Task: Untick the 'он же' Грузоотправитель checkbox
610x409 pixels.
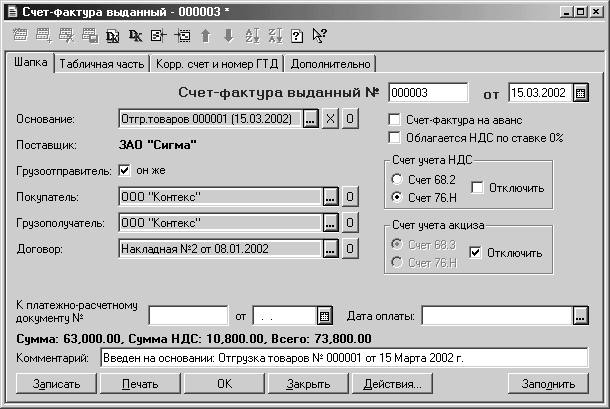Action: pos(125,169)
